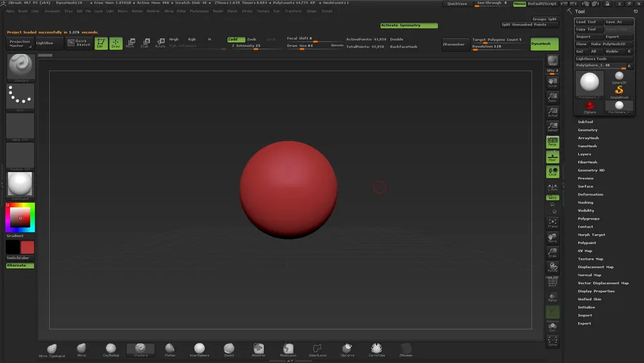Expand the Geometry section
This screenshot has width=644, height=363.
pos(587,130)
